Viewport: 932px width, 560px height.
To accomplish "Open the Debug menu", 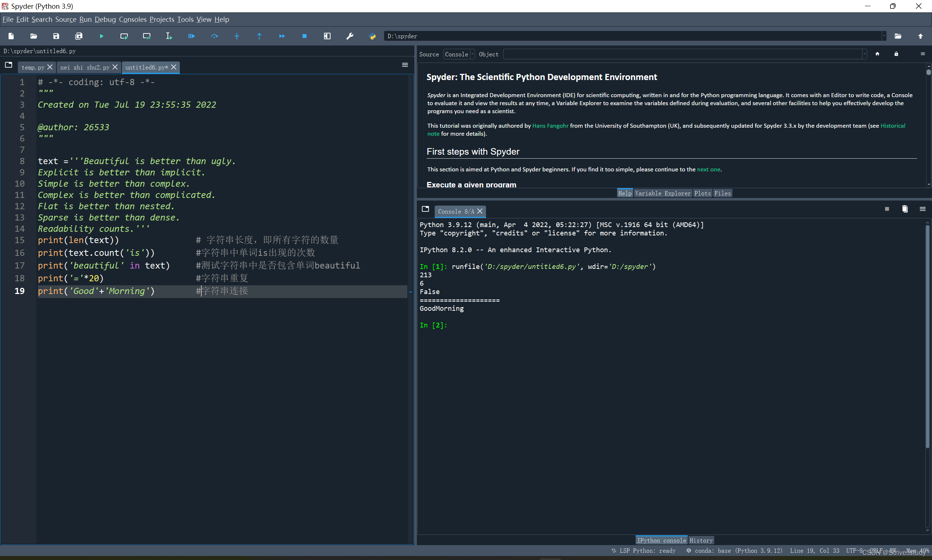I will click(105, 19).
